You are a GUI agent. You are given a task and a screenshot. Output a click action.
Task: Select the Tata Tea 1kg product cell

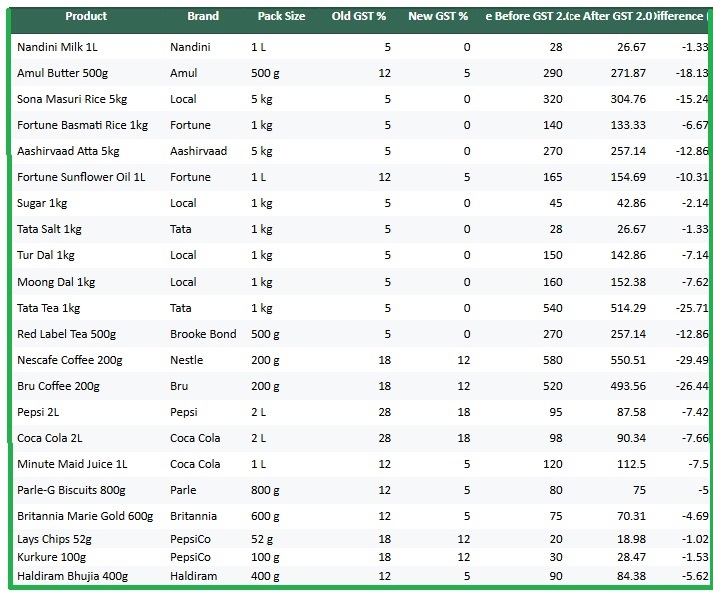[49, 308]
